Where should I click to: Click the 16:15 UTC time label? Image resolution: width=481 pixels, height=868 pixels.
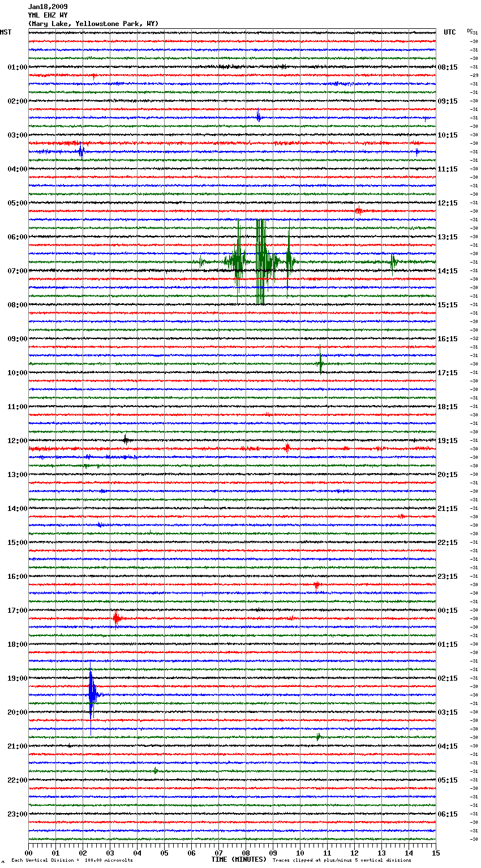(448, 339)
